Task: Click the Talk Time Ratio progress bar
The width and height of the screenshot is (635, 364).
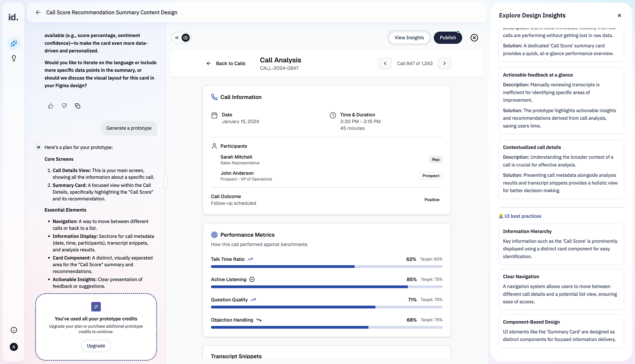Action: click(x=326, y=267)
